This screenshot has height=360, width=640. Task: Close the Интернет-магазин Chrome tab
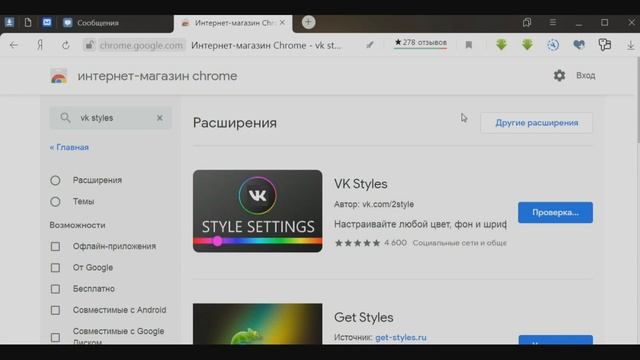(x=282, y=23)
